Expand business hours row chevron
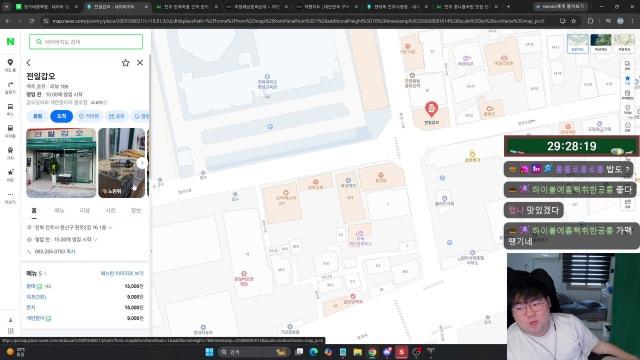The height and width of the screenshot is (360, 640). click(x=96, y=240)
